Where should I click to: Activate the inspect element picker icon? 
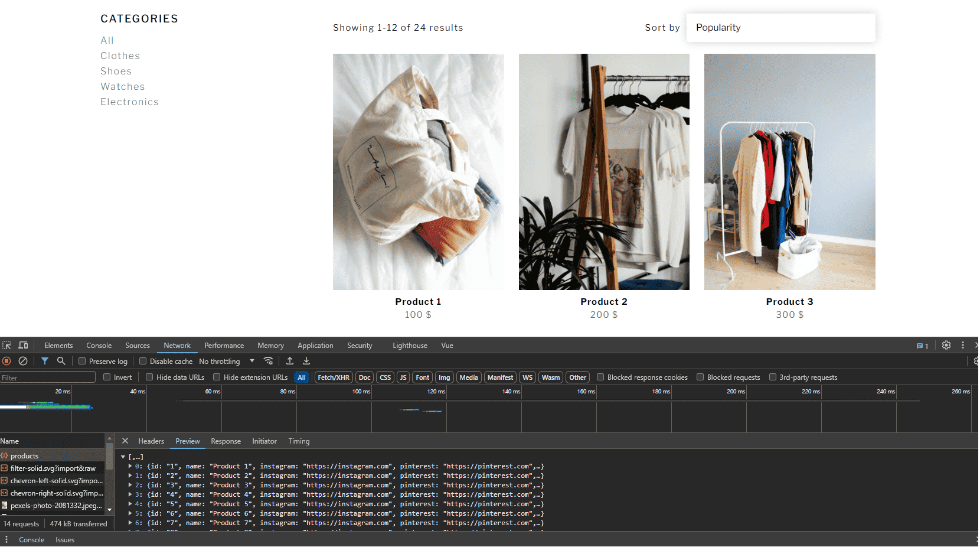coord(6,346)
